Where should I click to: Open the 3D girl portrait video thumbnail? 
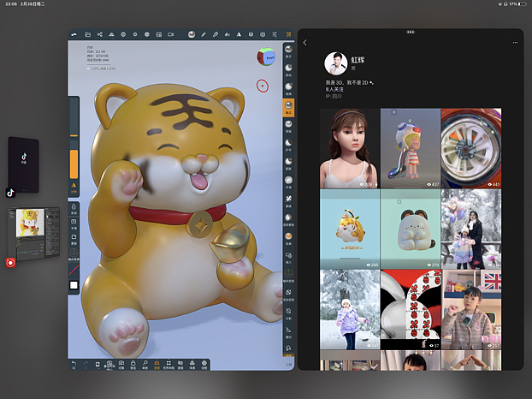click(x=350, y=148)
